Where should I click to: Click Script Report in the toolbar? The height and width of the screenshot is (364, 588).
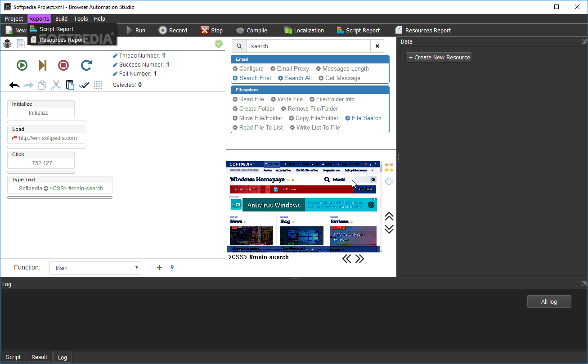[358, 30]
